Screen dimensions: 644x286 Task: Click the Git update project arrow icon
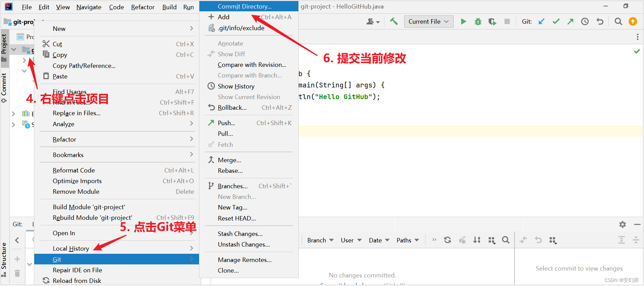click(542, 22)
